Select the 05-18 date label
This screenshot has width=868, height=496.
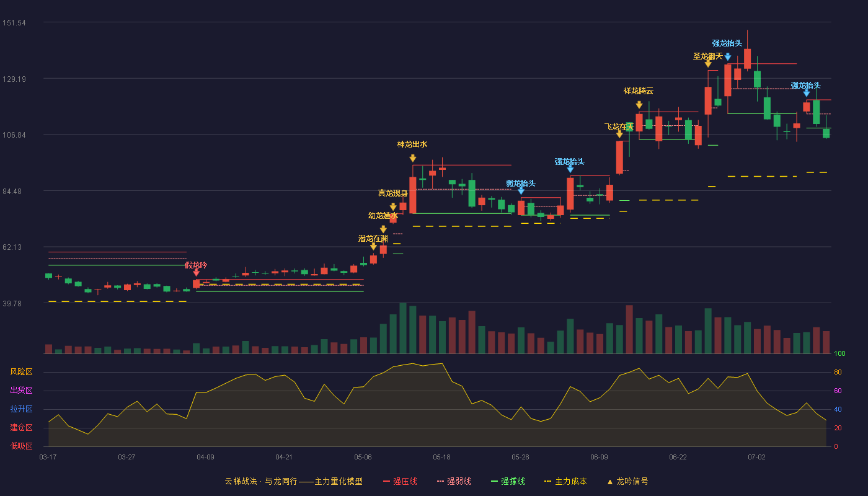(441, 457)
